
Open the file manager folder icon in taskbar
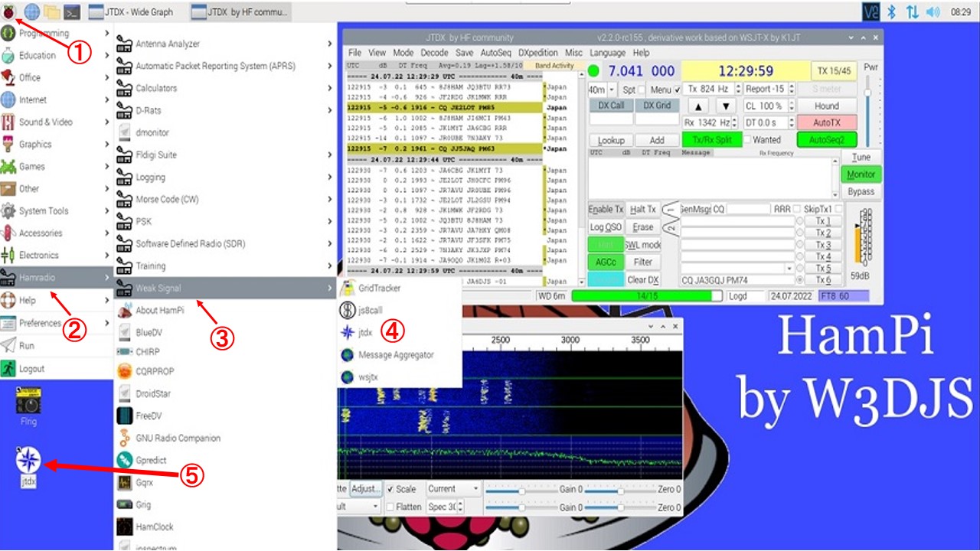[52, 11]
